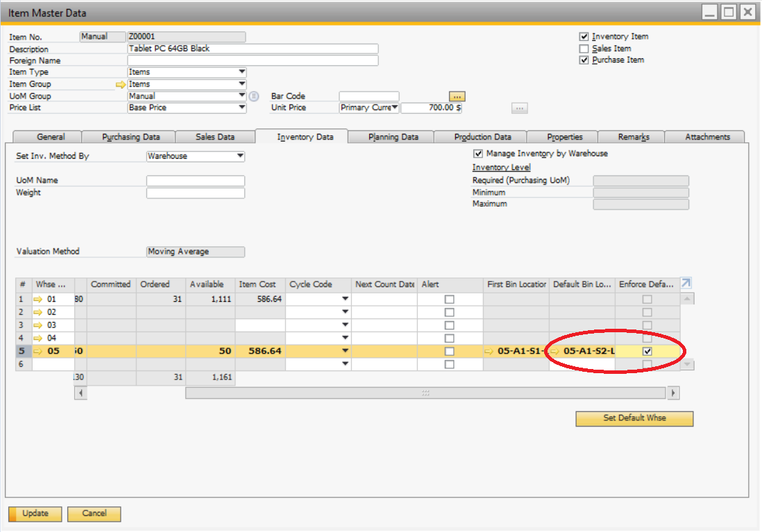Click the Weight input field

tap(196, 193)
